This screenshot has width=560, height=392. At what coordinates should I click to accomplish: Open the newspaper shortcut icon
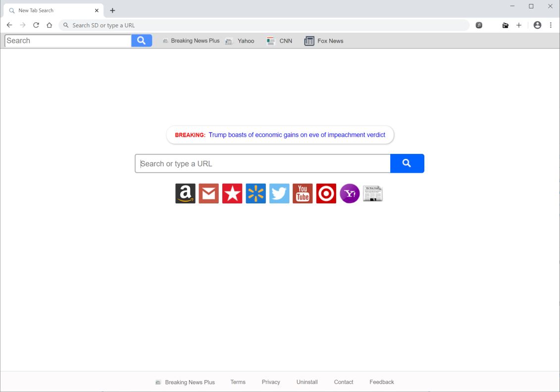tap(373, 194)
